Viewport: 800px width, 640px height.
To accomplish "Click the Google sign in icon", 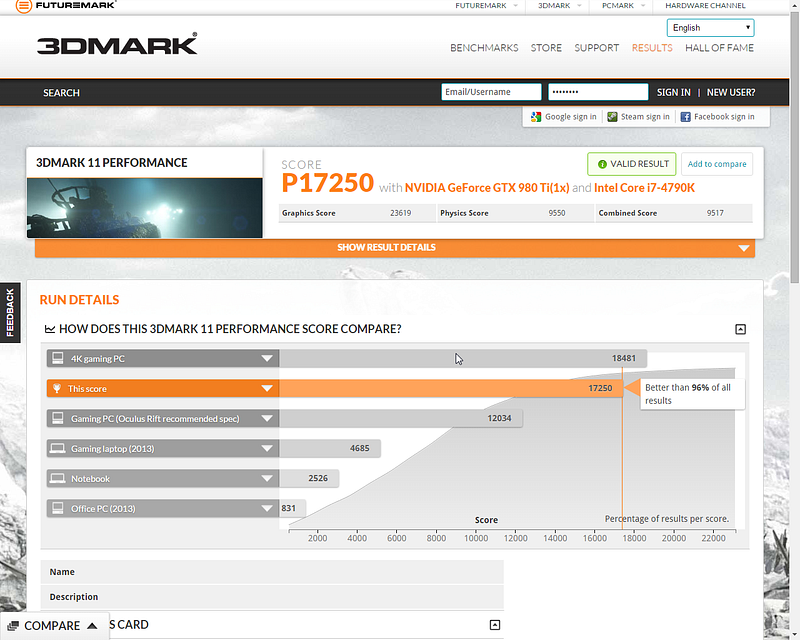I will point(536,117).
